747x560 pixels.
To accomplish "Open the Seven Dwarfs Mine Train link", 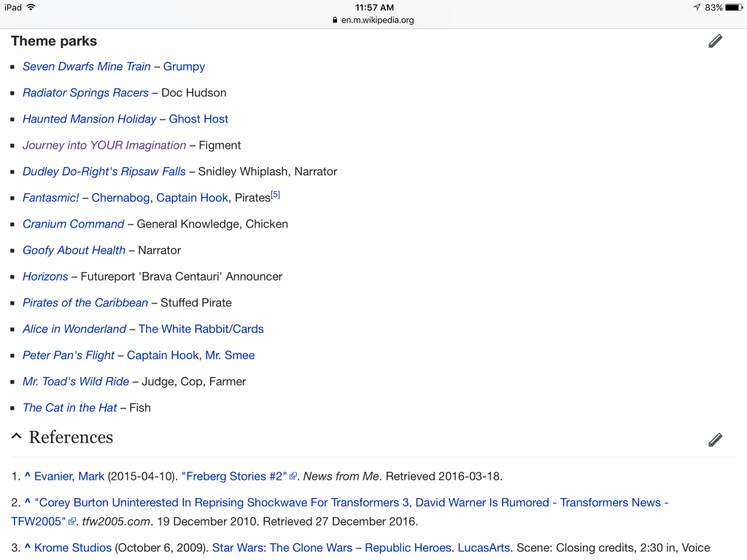I will tap(86, 66).
